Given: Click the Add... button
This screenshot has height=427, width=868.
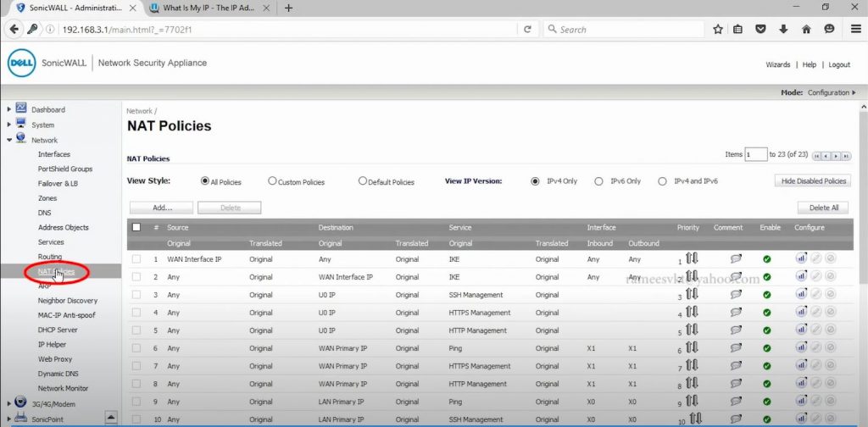Looking at the screenshot, I should pyautogui.click(x=162, y=208).
